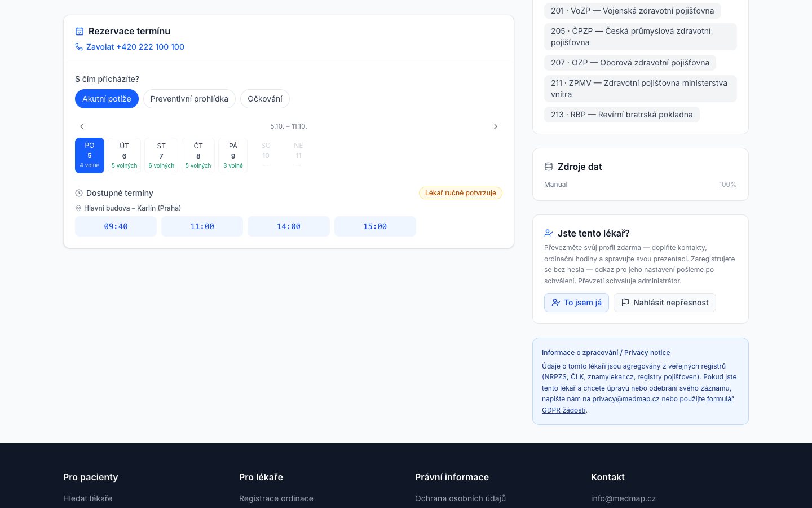Click the flag icon in Nahlásit nepřesnost
The height and width of the screenshot is (508, 812).
click(x=625, y=303)
